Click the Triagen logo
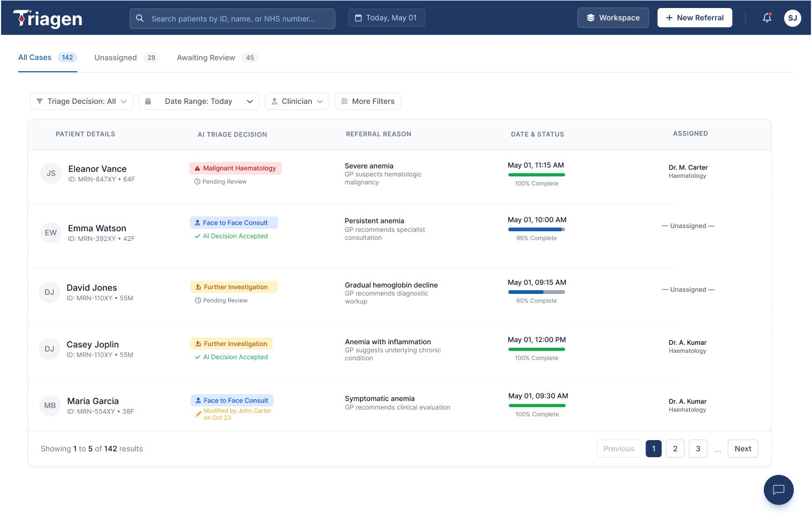The image size is (812, 522). click(48, 19)
